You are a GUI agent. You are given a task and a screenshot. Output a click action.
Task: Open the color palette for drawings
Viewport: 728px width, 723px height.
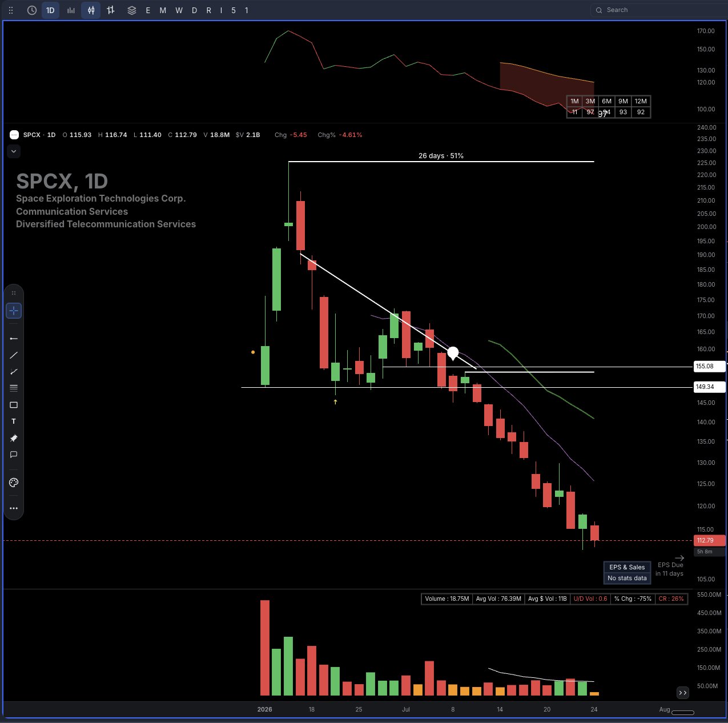point(14,483)
